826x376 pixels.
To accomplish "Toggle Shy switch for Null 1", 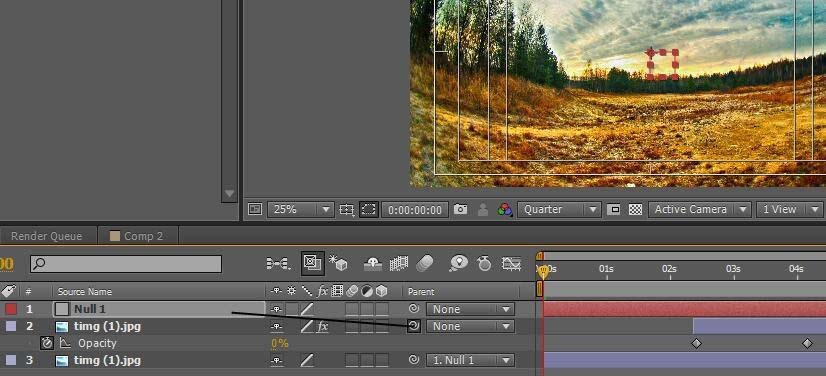I will point(277,309).
